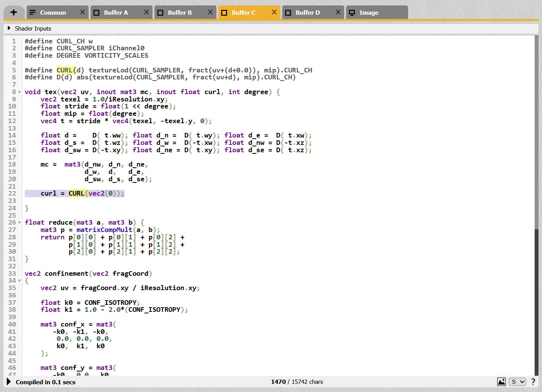Viewport: 542px width, 392px height.
Task: Close the Buffer D tab
Action: coord(338,12)
